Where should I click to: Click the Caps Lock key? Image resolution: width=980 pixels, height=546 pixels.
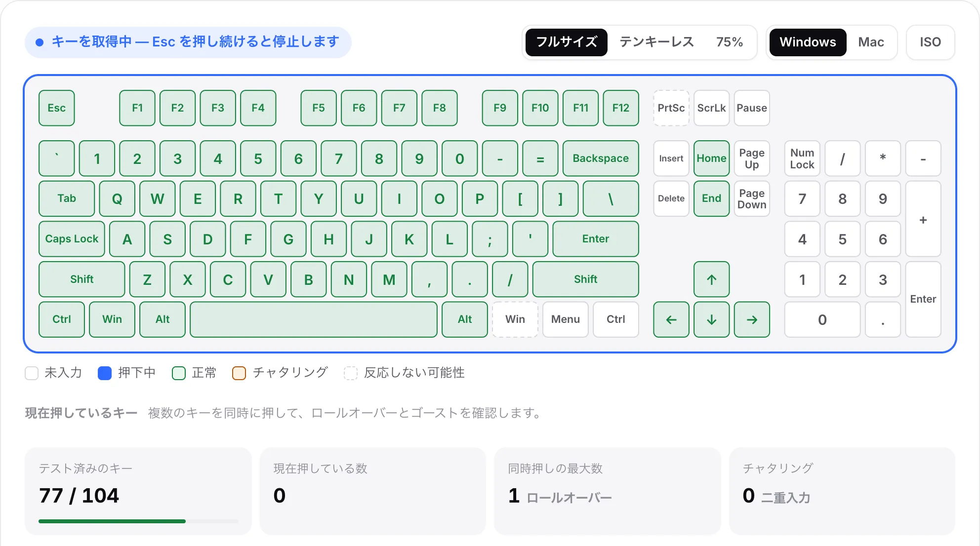pyautogui.click(x=72, y=239)
